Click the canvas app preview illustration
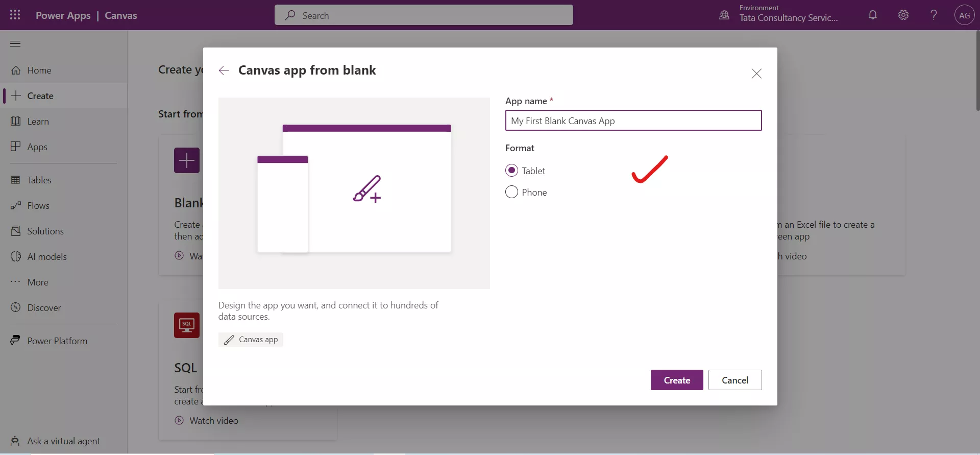Viewport: 980px width, 455px height. click(x=354, y=193)
